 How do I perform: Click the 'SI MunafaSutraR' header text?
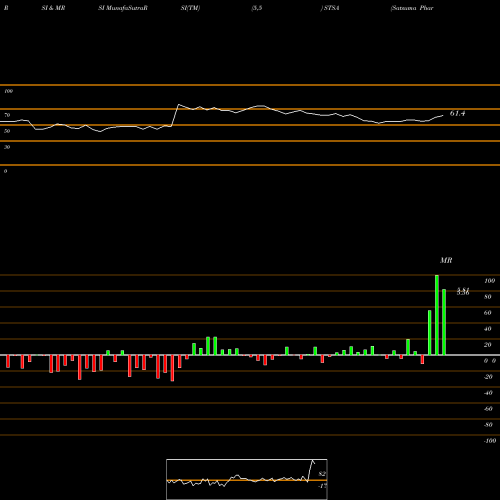click(123, 8)
